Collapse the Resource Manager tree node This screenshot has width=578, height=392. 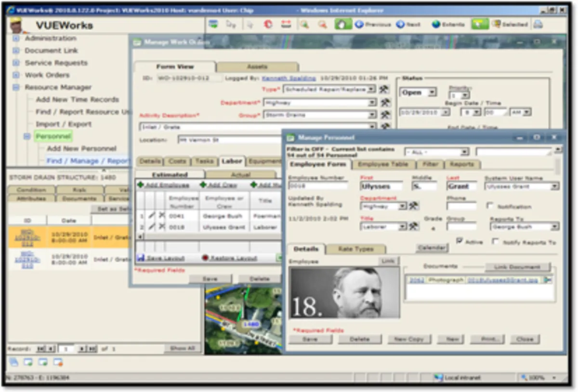point(16,87)
